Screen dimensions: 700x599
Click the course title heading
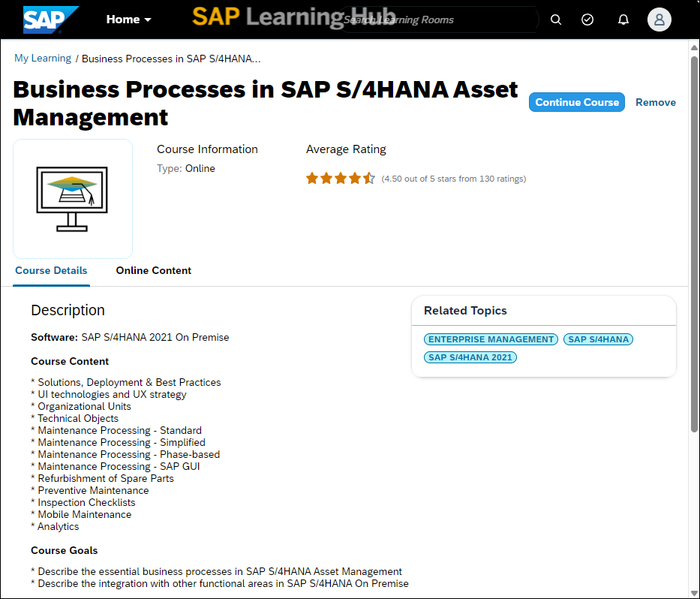[x=265, y=103]
